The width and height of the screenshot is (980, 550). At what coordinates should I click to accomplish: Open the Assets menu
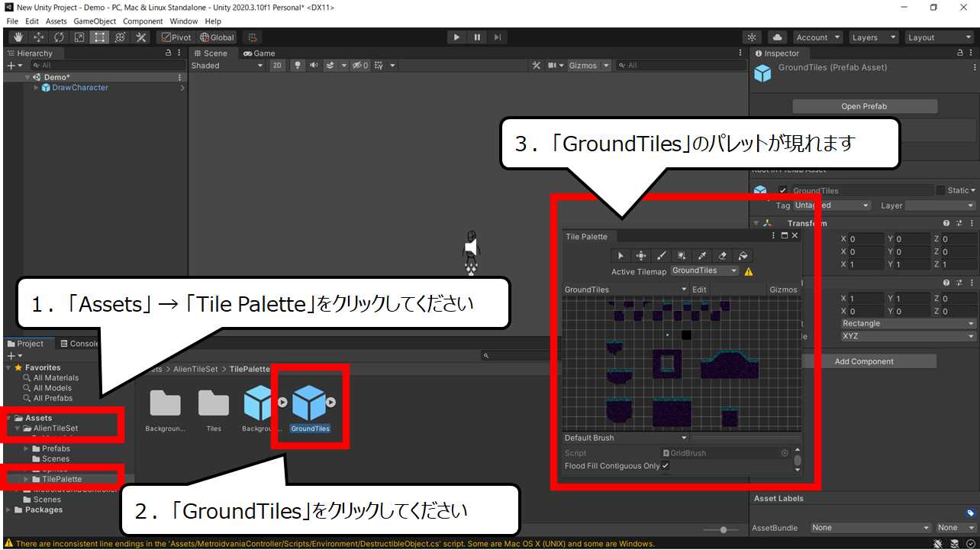[x=56, y=21]
